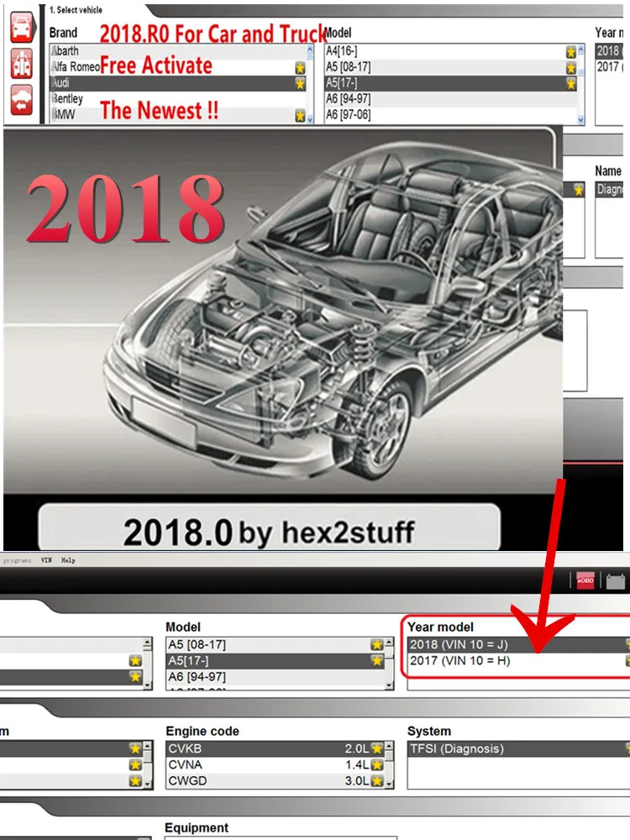Select model A4[16-]
The image size is (630, 840).
point(451,51)
